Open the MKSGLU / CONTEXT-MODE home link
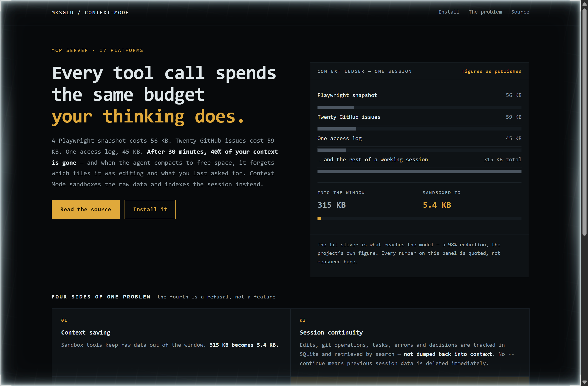This screenshot has height=386, width=588. [90, 12]
